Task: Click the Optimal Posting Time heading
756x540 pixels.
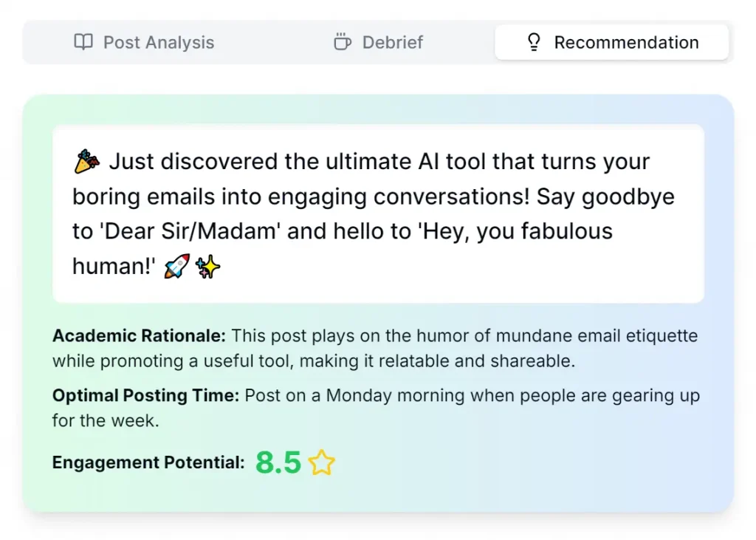Action: 145,395
